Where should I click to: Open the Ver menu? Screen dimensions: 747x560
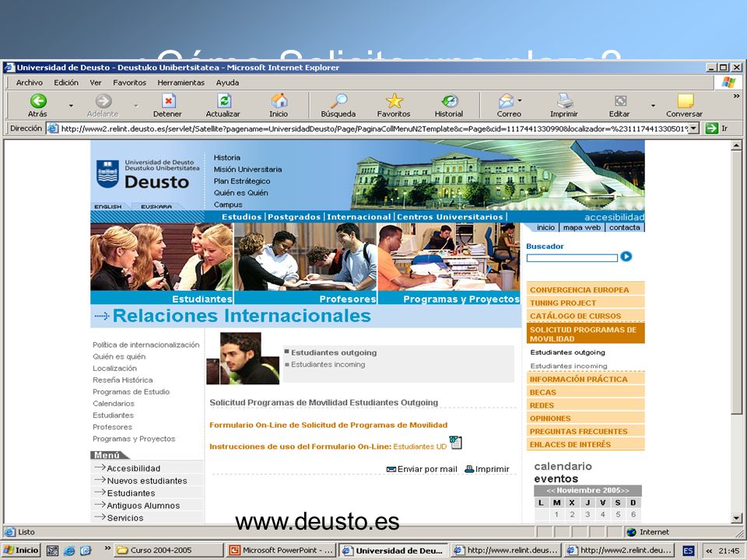(x=96, y=83)
